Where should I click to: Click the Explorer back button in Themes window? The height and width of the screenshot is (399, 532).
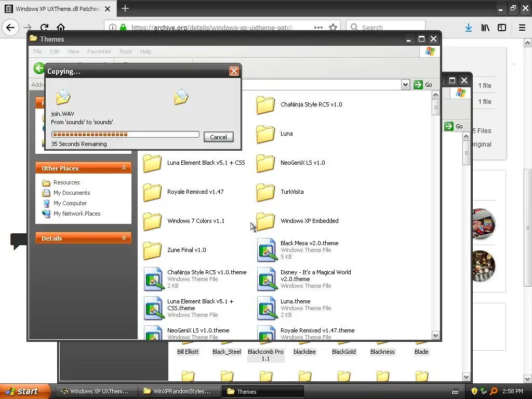[x=39, y=68]
